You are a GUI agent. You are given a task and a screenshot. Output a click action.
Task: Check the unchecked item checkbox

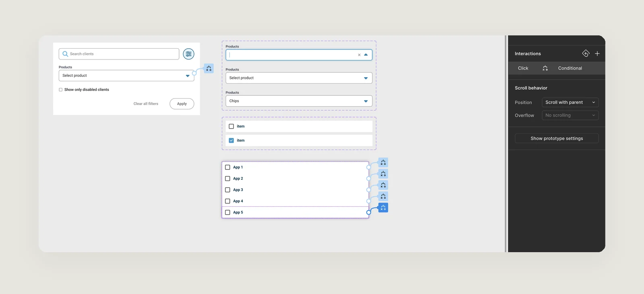coord(231,126)
